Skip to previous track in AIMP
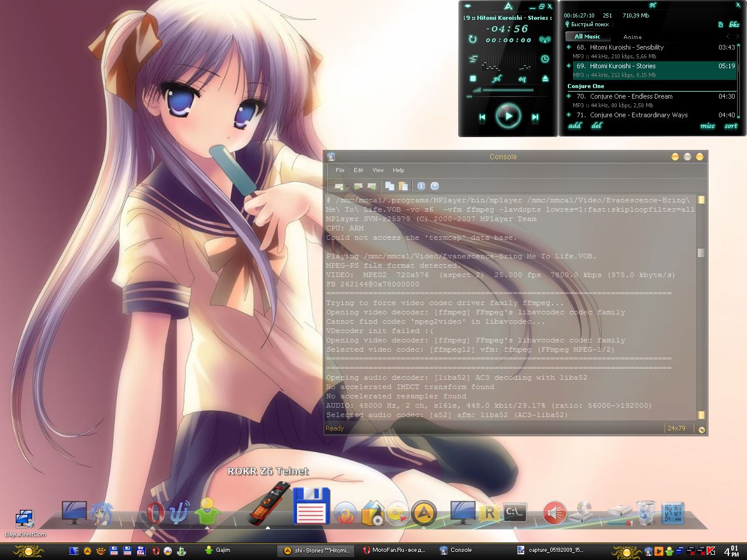 click(482, 117)
